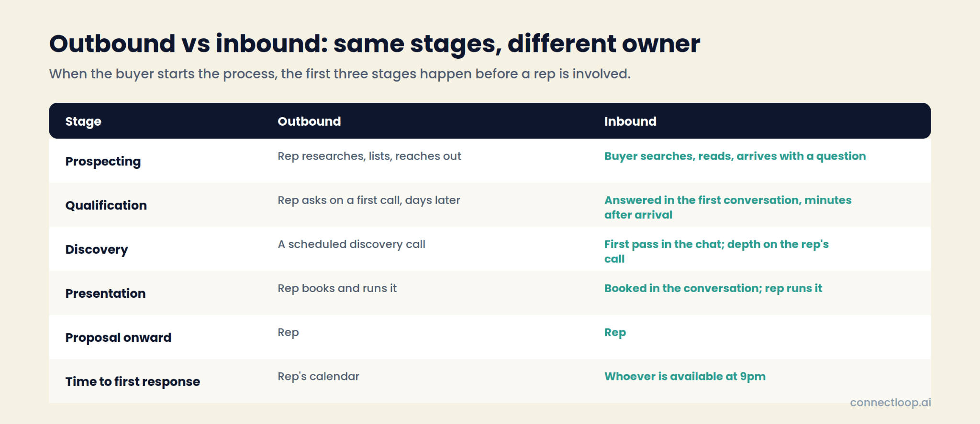Click 'A scheduled discovery call' cell
The height and width of the screenshot is (424, 980).
pyautogui.click(x=351, y=244)
